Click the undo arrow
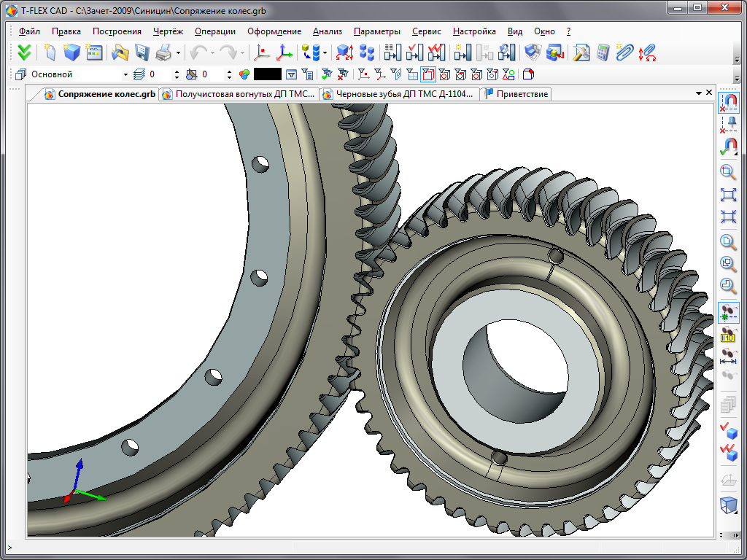The image size is (747, 560). pos(198,52)
